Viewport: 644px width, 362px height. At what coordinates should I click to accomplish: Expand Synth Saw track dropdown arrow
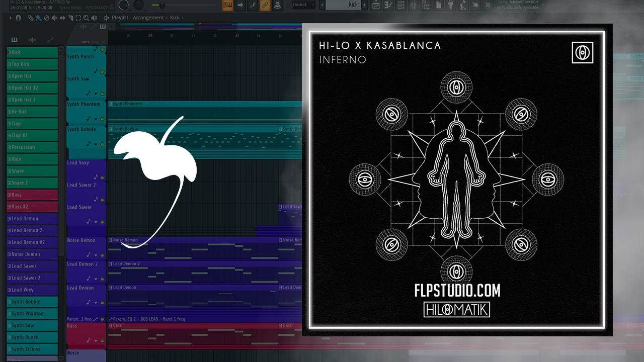tap(96, 94)
